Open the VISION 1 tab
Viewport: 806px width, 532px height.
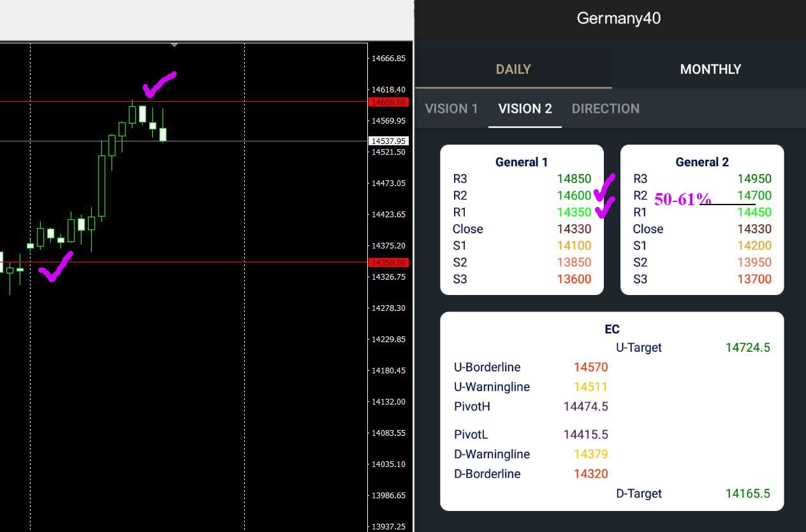pyautogui.click(x=451, y=108)
